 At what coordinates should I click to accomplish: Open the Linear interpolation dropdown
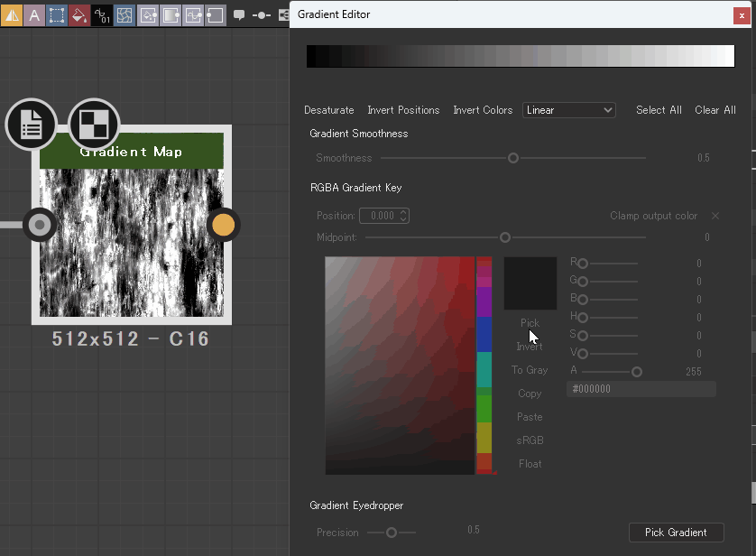(x=568, y=109)
